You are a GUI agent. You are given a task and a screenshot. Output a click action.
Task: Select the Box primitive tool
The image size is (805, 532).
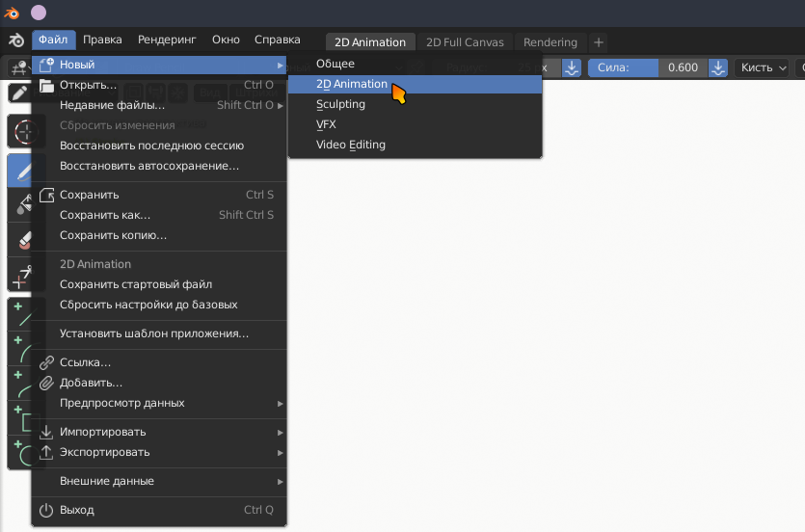21,418
